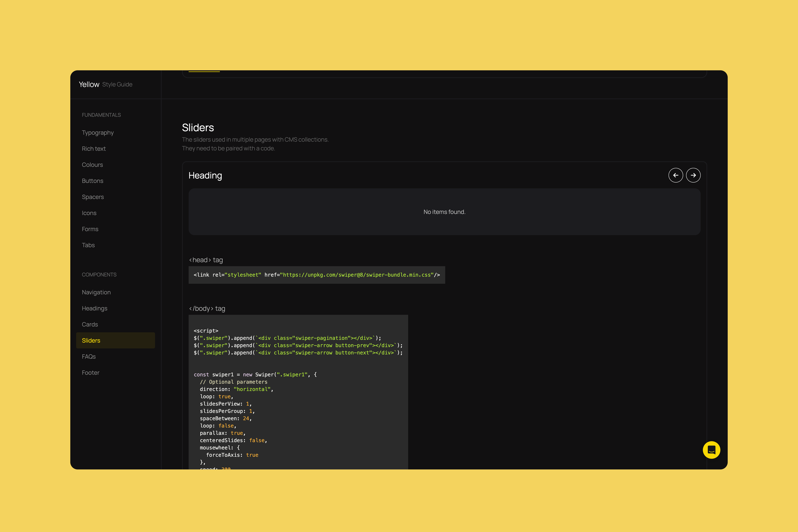The width and height of the screenshot is (798, 532).
Task: Click the 'mousewheel: {' line
Action: [220, 448]
